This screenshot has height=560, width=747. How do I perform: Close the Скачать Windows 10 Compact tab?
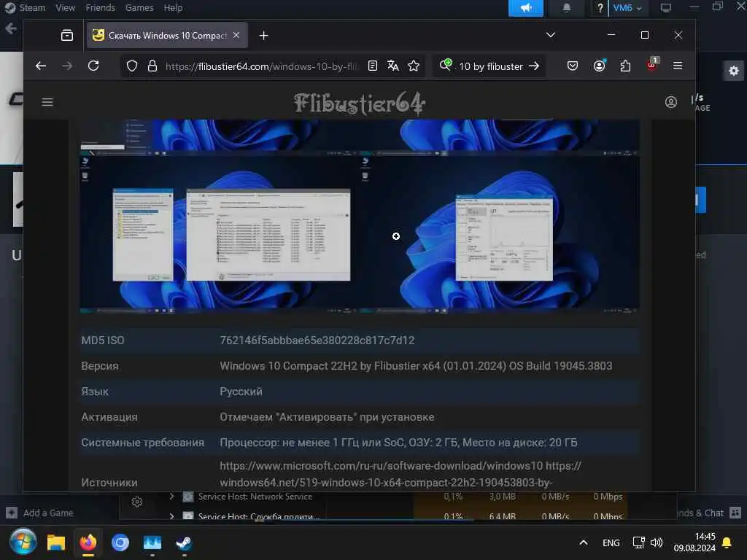236,35
